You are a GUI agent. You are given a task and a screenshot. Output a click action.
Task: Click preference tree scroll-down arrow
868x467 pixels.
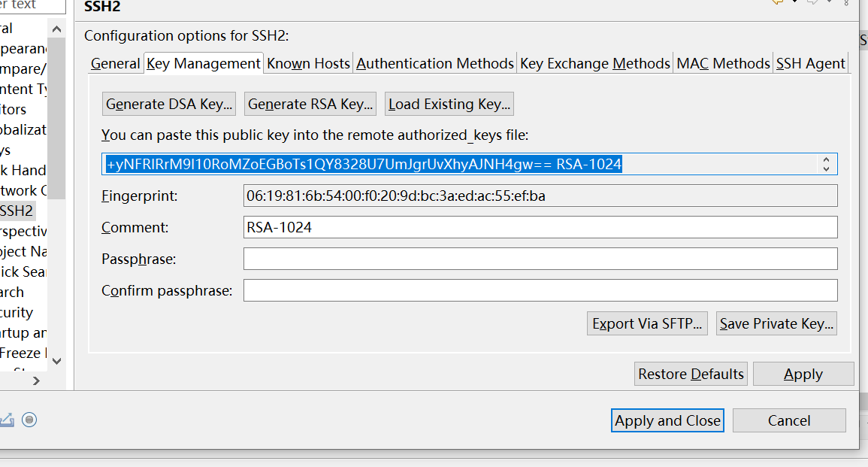point(56,361)
